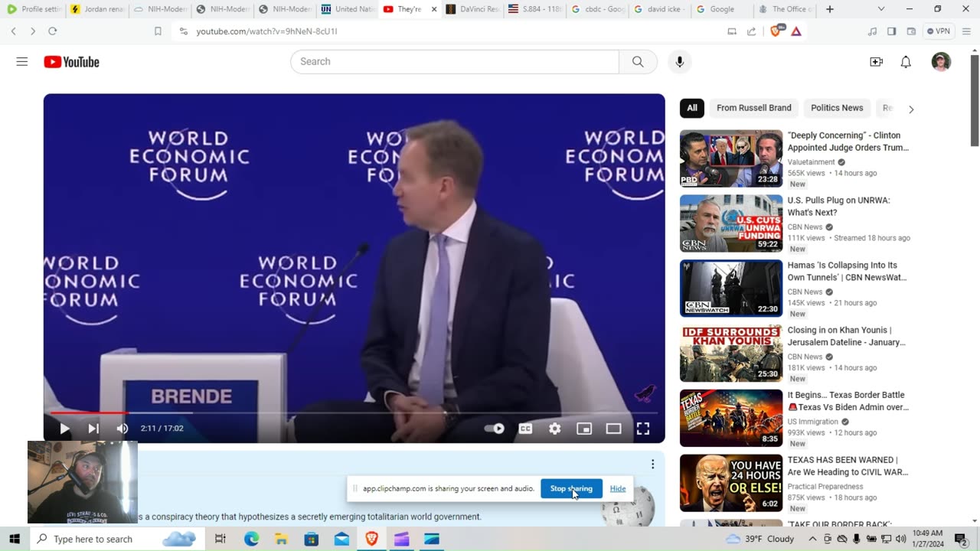The image size is (980, 551).
Task: Click the youtube.com address bar URL
Action: coord(266,31)
